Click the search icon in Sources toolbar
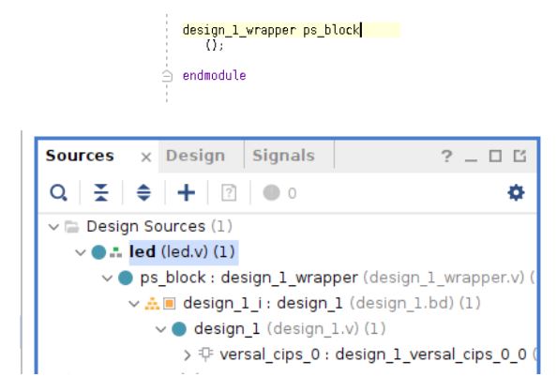The height and width of the screenshot is (392, 557). click(x=59, y=192)
